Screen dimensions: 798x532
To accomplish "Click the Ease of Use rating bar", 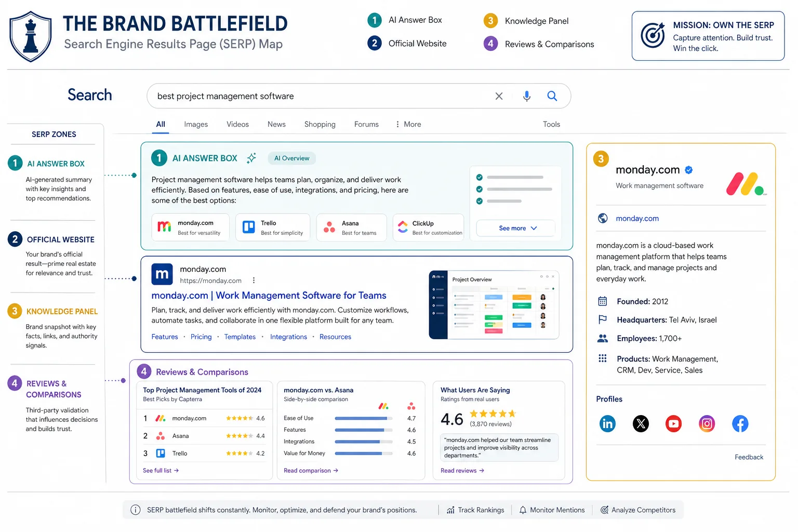I will pyautogui.click(x=364, y=418).
